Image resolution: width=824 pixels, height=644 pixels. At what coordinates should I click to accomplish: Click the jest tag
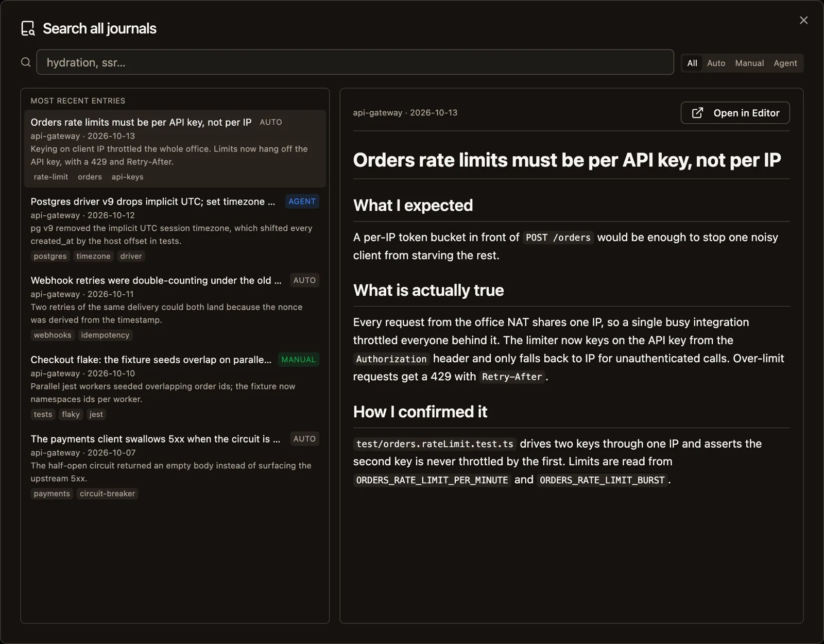[x=96, y=414]
